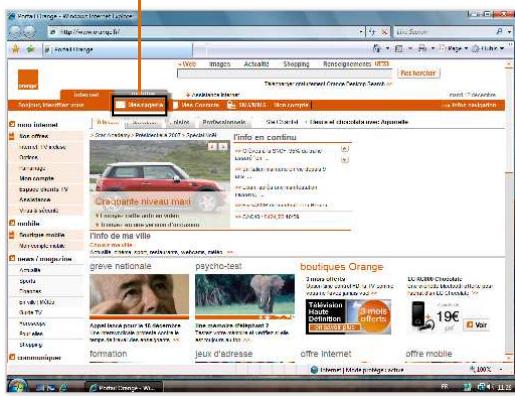Viewport: 515px width, 396px height.
Task: Open Nos offres in the sidebar
Action: (34, 136)
